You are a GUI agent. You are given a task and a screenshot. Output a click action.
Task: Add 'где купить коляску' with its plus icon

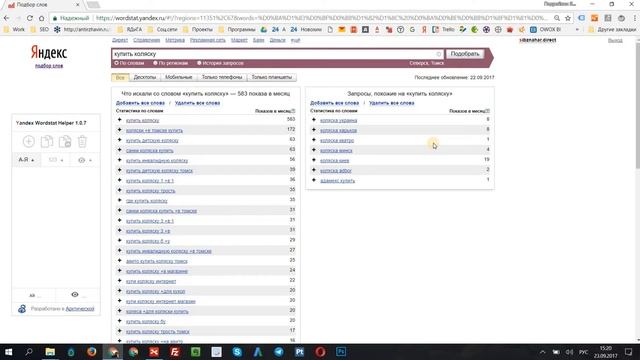tap(120, 200)
